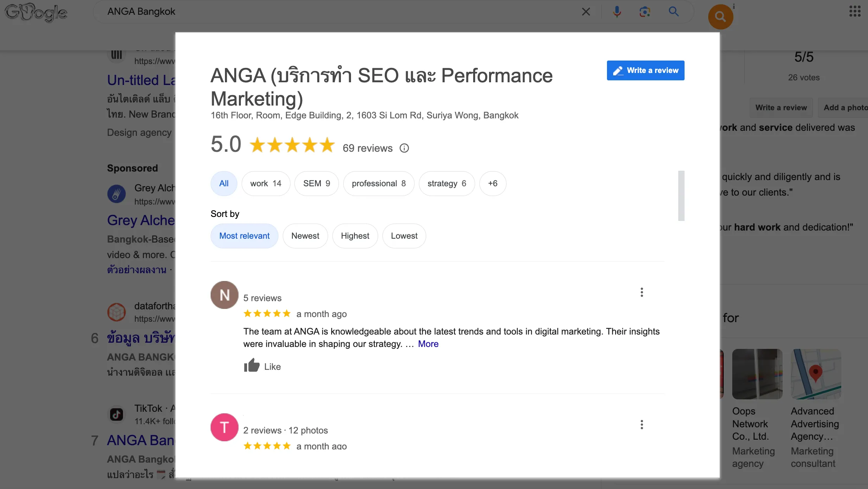
Task: Open Advanced Advertising Agency map thumbnail
Action: click(816, 374)
